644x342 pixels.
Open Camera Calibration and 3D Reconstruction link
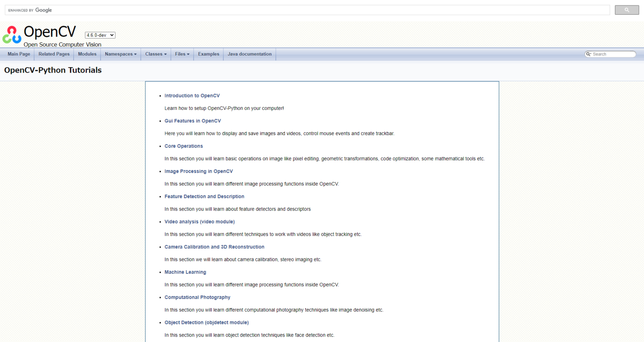[214, 247]
